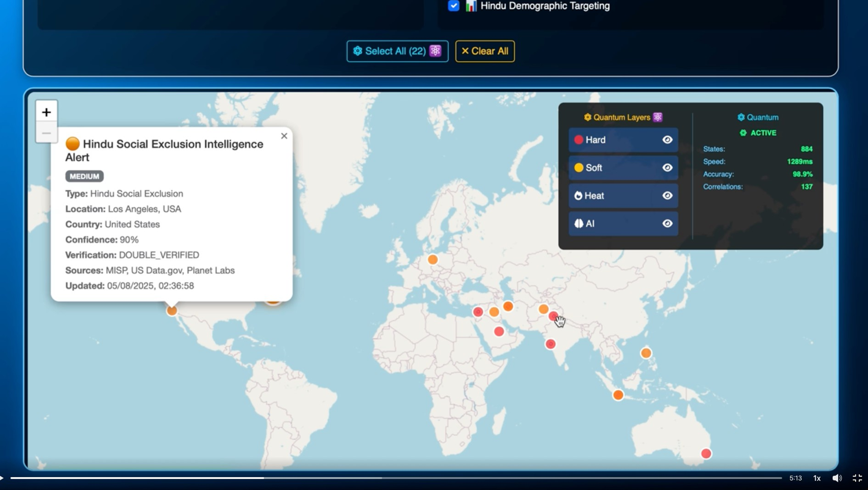Close the Hindu Social Exclusion alert popup

tap(284, 136)
